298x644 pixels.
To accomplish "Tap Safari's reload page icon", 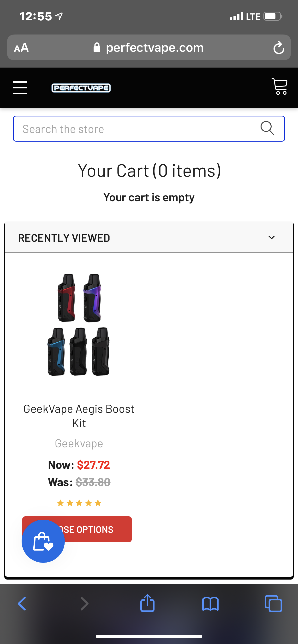I will [279, 48].
